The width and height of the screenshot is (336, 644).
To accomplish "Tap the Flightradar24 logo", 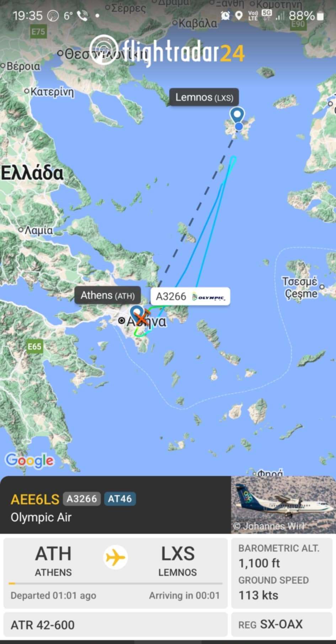I will tap(167, 52).
